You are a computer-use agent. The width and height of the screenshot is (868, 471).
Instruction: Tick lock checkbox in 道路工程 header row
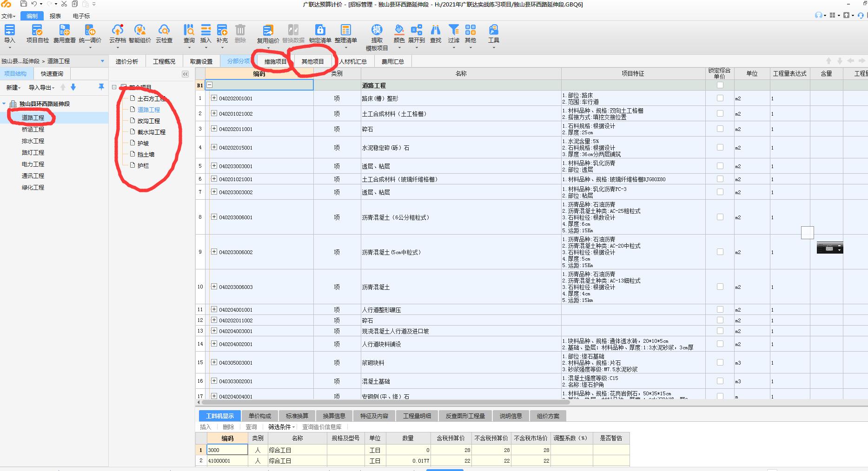pyautogui.click(x=720, y=85)
